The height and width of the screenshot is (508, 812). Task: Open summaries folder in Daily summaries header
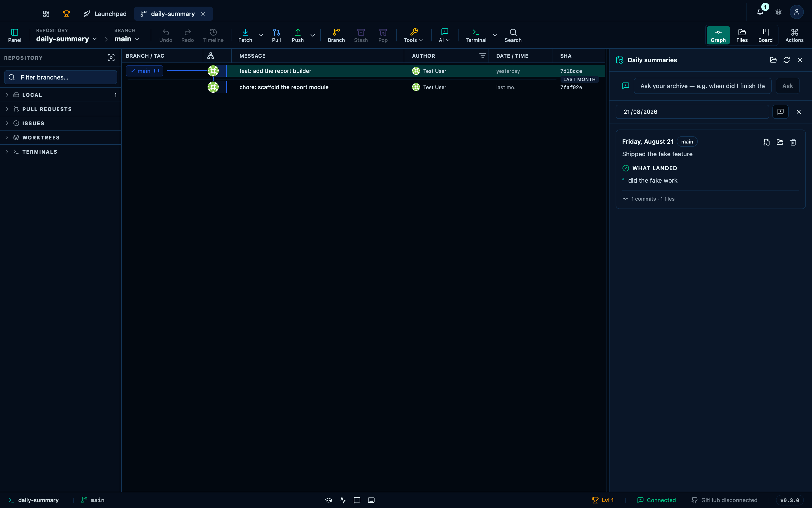[x=773, y=60]
